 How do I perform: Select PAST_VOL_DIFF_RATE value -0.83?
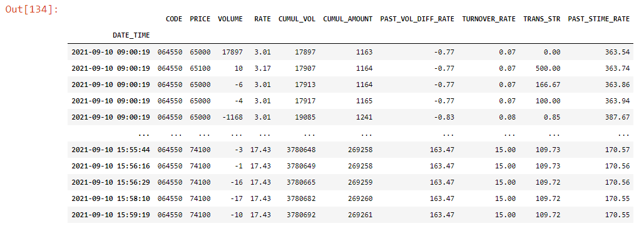[444, 117]
